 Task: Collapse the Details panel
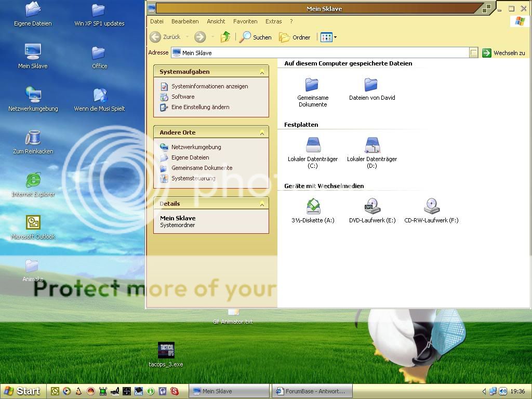(x=262, y=204)
